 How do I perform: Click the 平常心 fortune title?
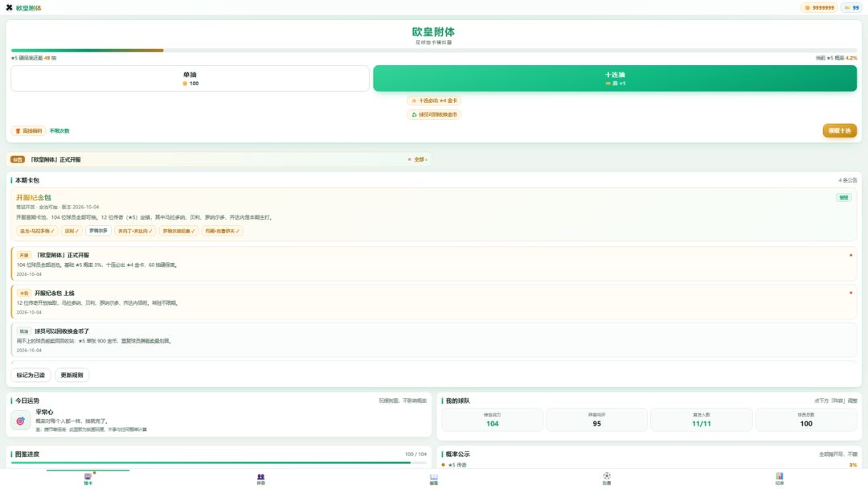(44, 412)
